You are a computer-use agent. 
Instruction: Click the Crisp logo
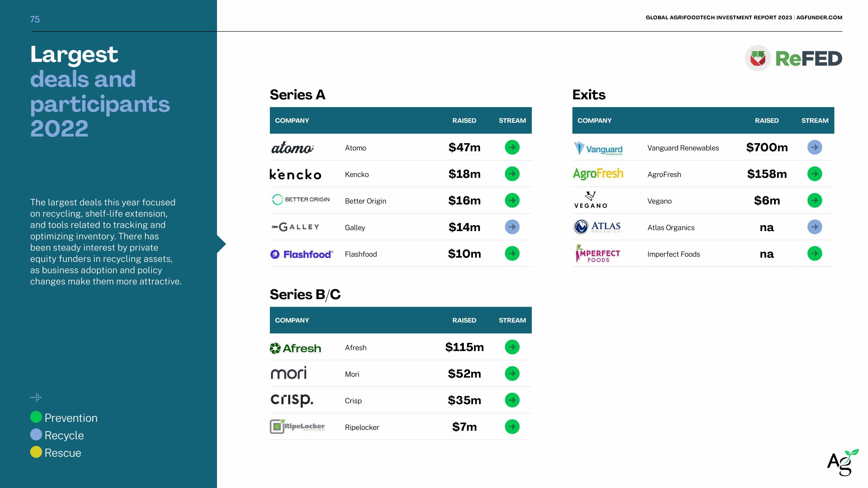292,400
